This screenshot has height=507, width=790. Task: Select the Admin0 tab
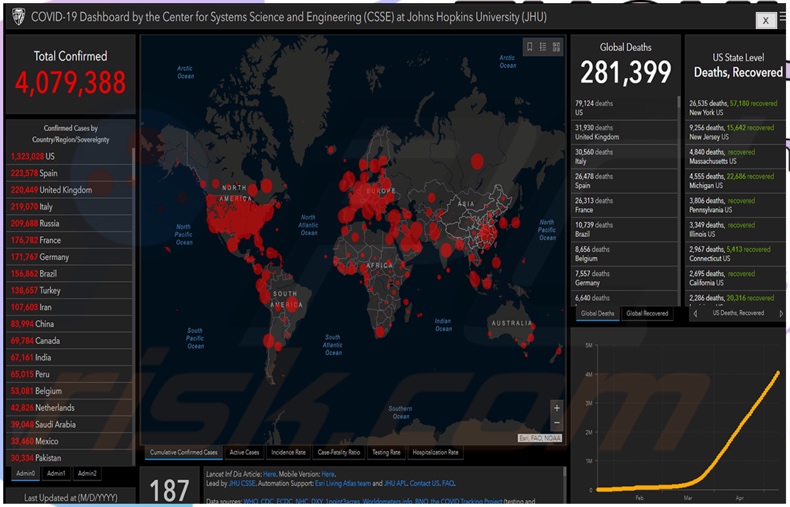[26, 473]
